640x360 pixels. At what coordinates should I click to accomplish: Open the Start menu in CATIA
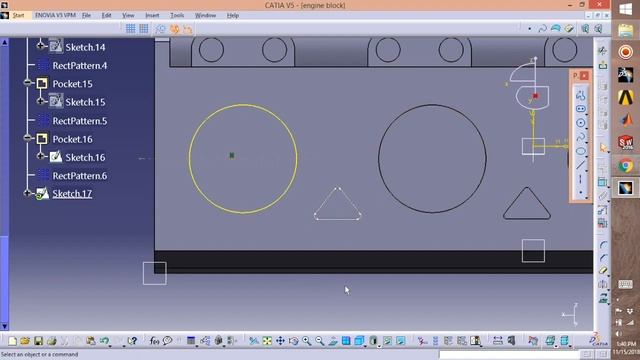18,16
